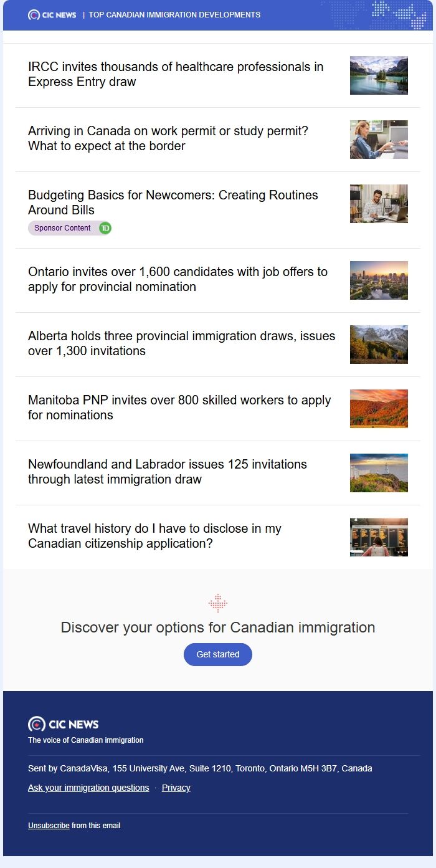Open the healthcare professionals Express Entry article

coord(176,74)
